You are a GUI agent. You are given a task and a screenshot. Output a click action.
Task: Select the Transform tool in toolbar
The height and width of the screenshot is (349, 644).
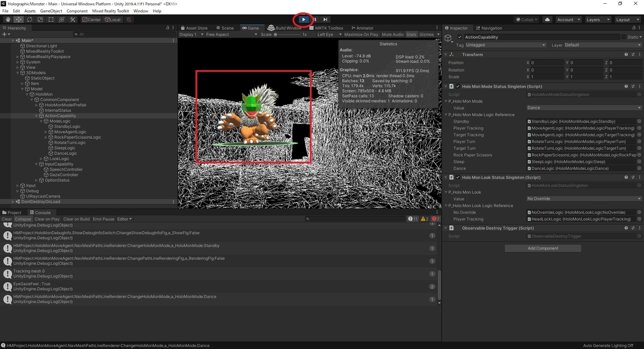click(62, 20)
